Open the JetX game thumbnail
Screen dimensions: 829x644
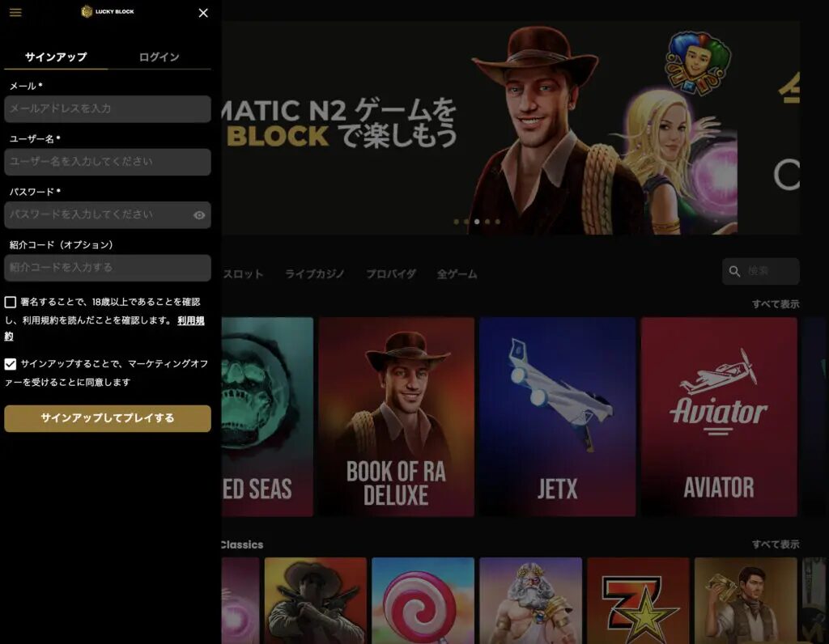point(557,417)
